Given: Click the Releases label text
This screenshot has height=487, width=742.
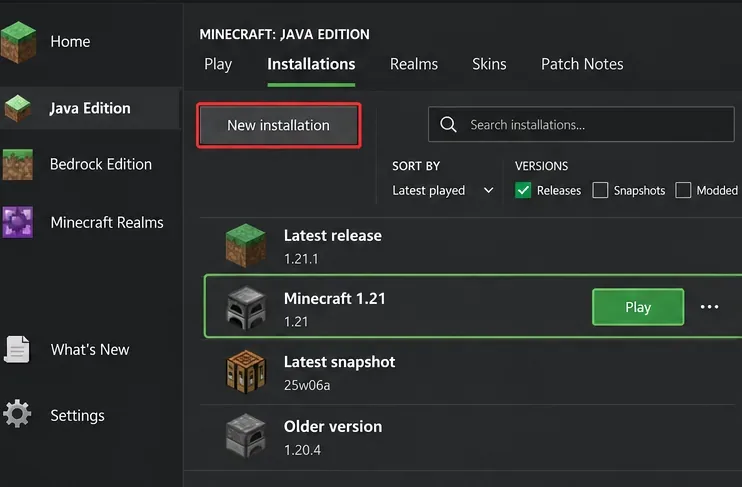Looking at the screenshot, I should click(x=559, y=190).
